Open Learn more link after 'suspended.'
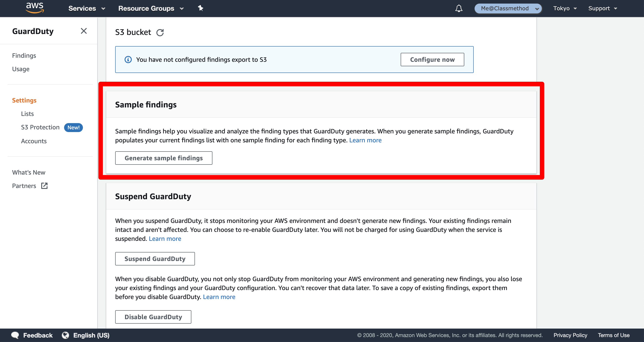This screenshot has width=644, height=342. [x=165, y=239]
